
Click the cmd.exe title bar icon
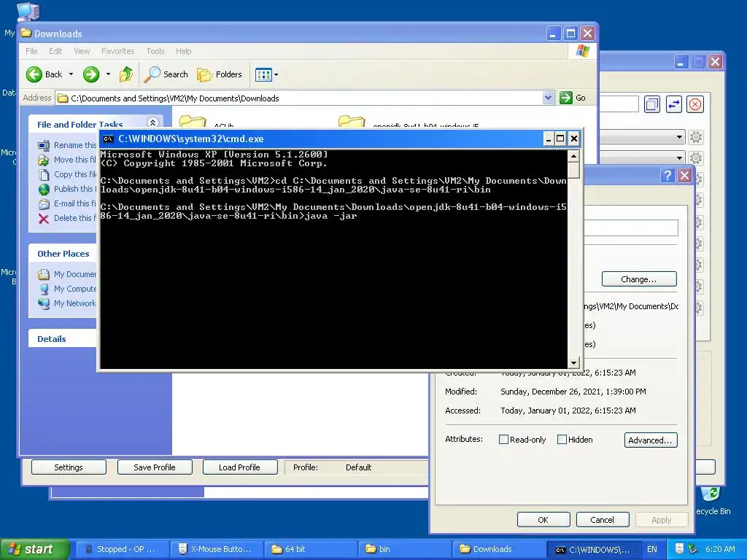(x=108, y=139)
